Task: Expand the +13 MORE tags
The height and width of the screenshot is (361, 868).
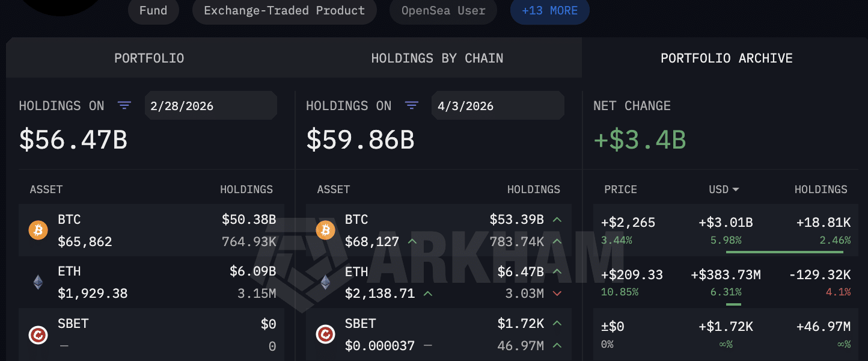Action: tap(549, 11)
